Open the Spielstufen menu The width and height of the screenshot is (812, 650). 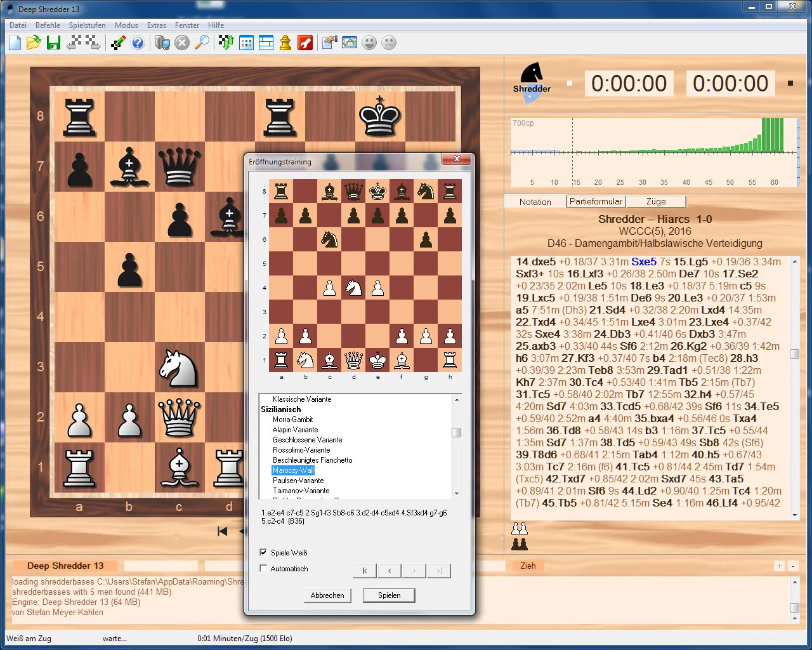click(88, 25)
